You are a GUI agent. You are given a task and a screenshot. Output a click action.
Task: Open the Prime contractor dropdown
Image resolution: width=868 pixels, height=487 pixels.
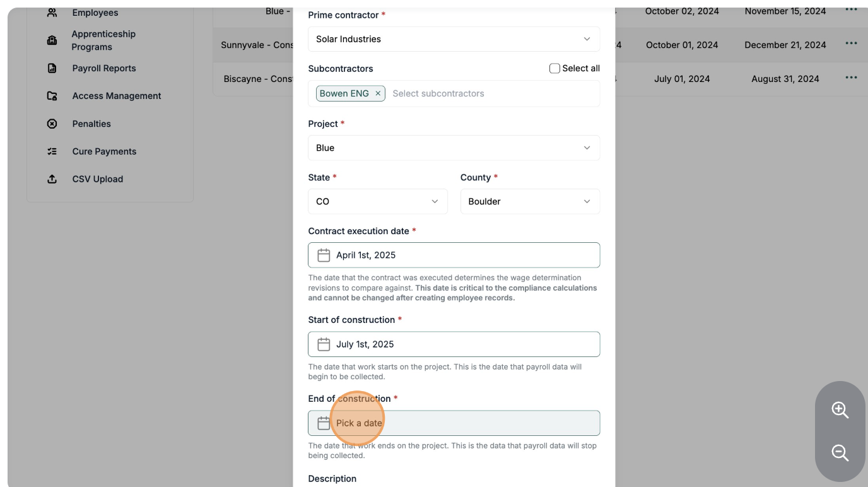[x=454, y=39]
